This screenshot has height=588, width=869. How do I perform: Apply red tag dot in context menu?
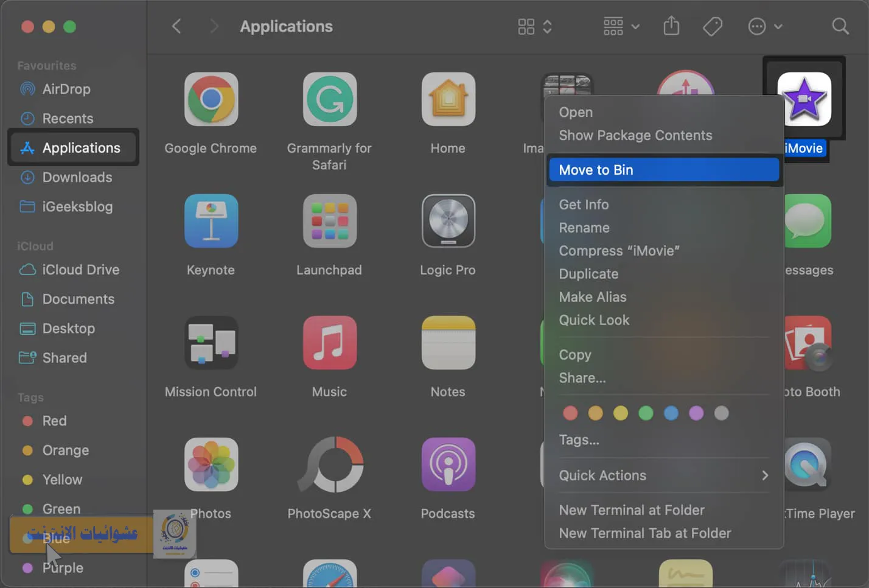pyautogui.click(x=570, y=413)
